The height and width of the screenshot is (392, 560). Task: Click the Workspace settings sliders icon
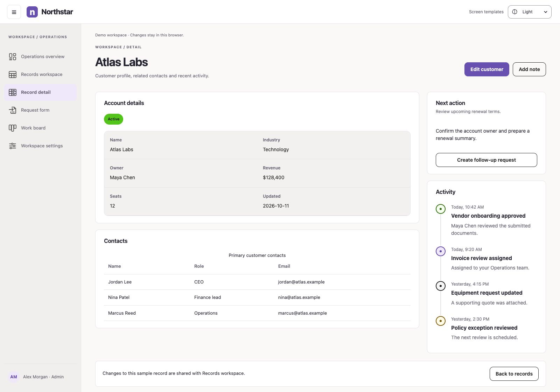[13, 146]
